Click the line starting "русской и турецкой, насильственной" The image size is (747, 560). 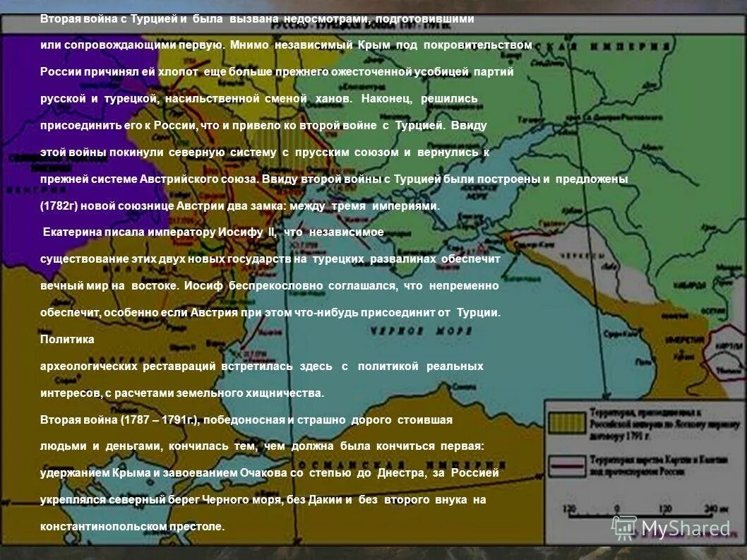[x=258, y=99]
